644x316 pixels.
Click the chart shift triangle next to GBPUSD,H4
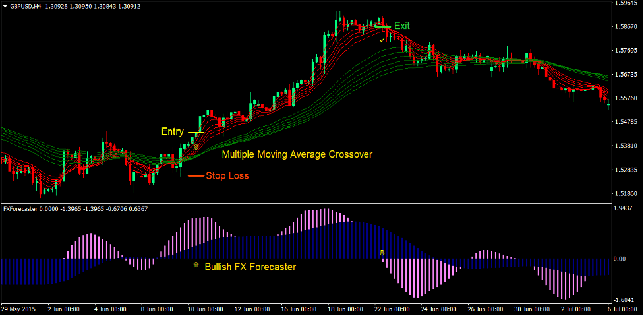[5, 5]
